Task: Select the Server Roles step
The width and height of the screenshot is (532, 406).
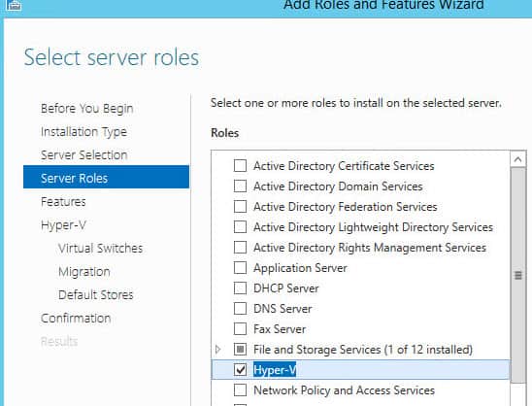Action: click(106, 177)
